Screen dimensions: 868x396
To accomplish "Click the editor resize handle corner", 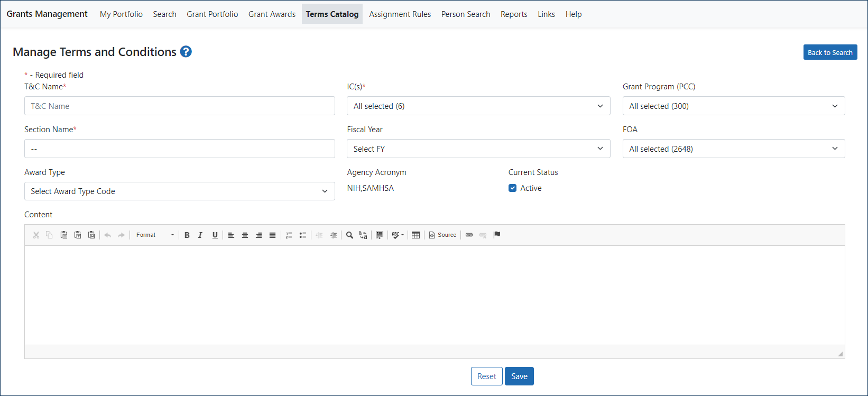I will pos(841,354).
